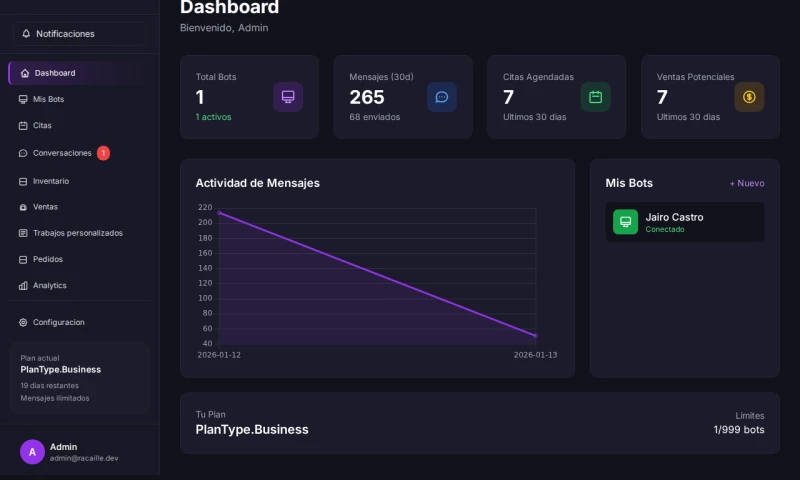Click the purple Admin avatar circle

click(x=32, y=452)
